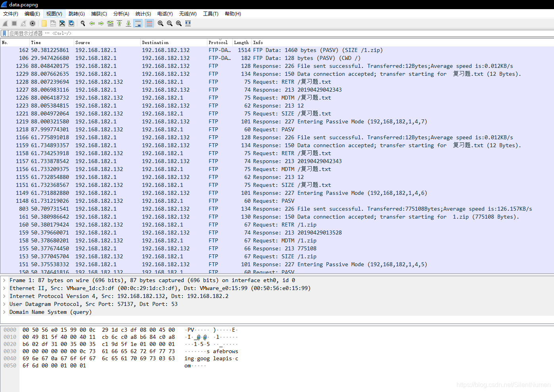554x392 pixels.
Task: Sort packets by the Destination column
Action: 174,42
